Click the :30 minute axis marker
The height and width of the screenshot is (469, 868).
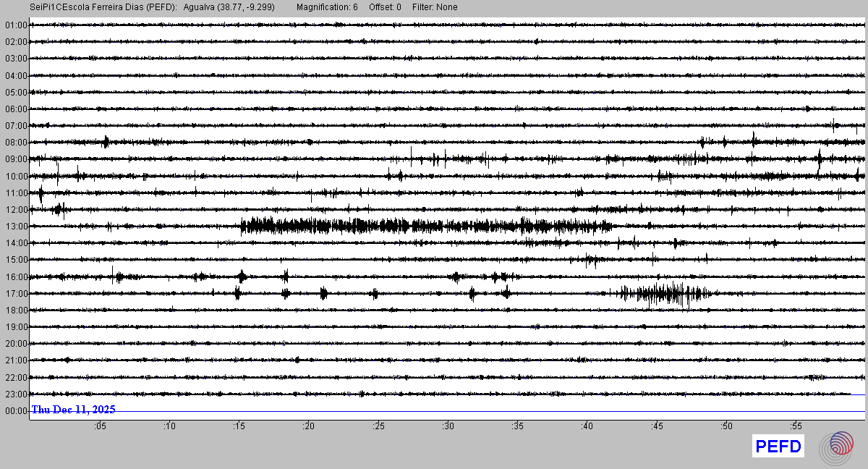[x=448, y=426]
